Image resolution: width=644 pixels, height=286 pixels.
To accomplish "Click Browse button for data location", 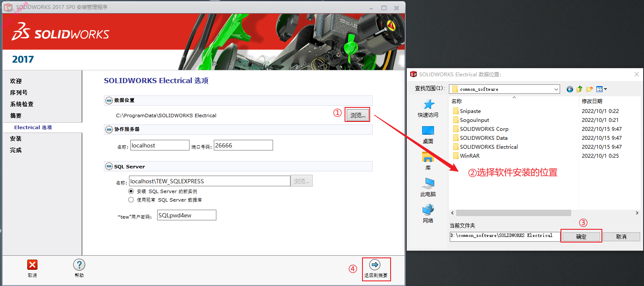I will [358, 115].
